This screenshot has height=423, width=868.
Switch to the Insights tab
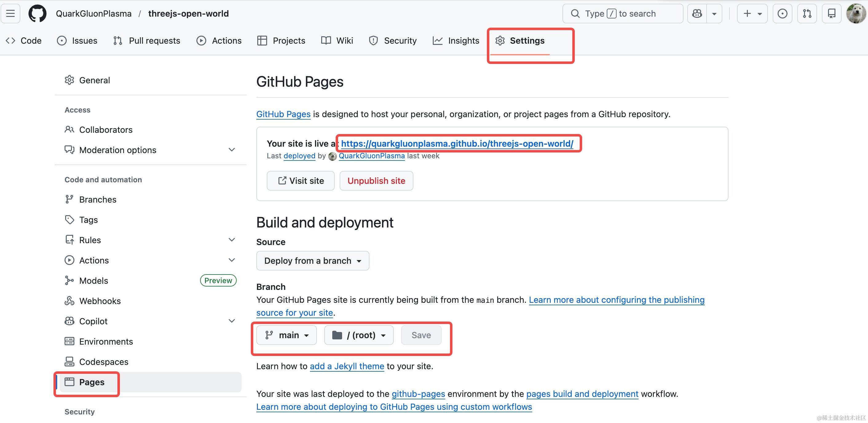[456, 41]
